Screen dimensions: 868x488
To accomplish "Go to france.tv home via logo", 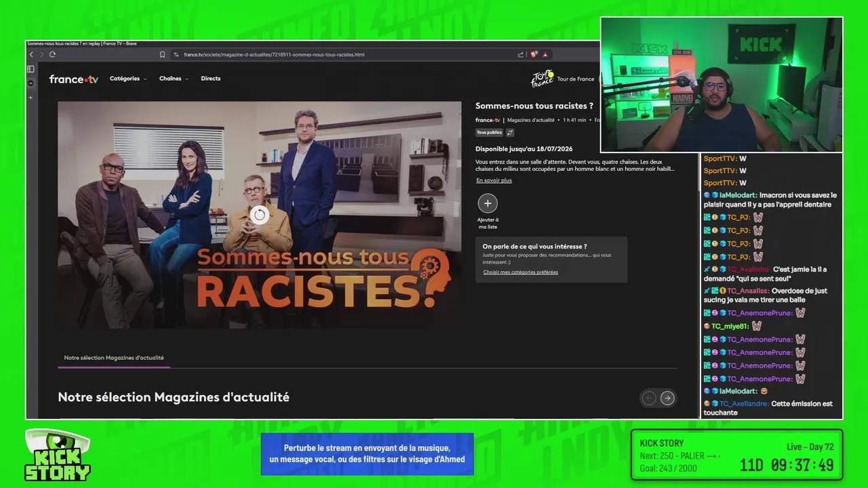I will [x=73, y=79].
